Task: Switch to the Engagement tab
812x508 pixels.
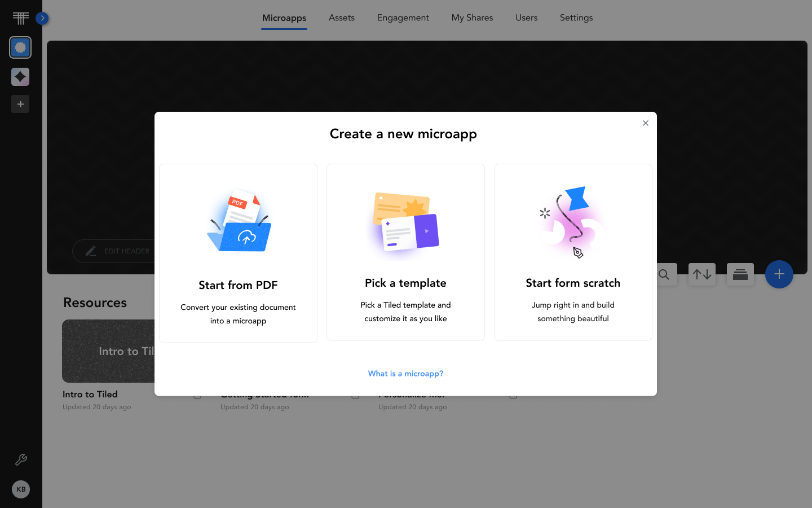Action: (403, 17)
